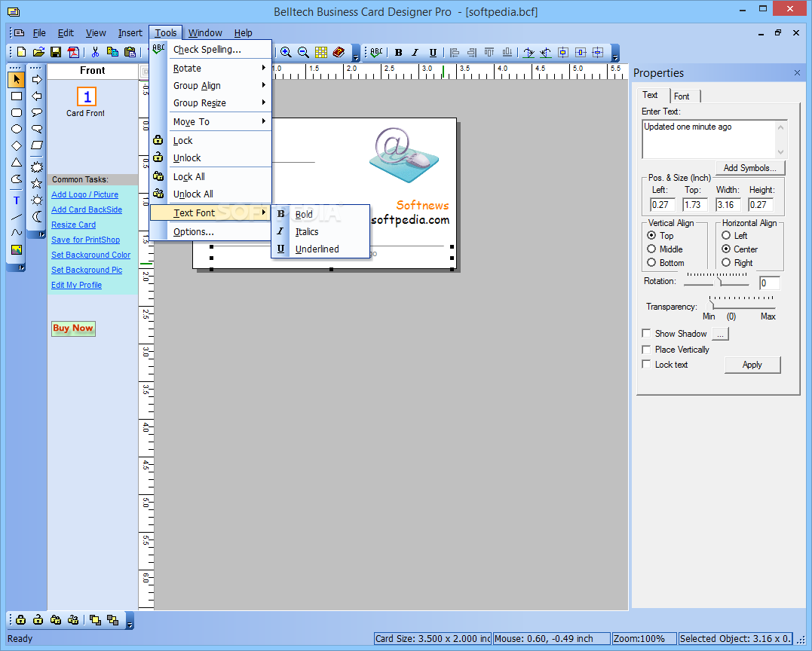Expand the Group Resize submenu
Screen dimensions: 812x651
[211, 103]
